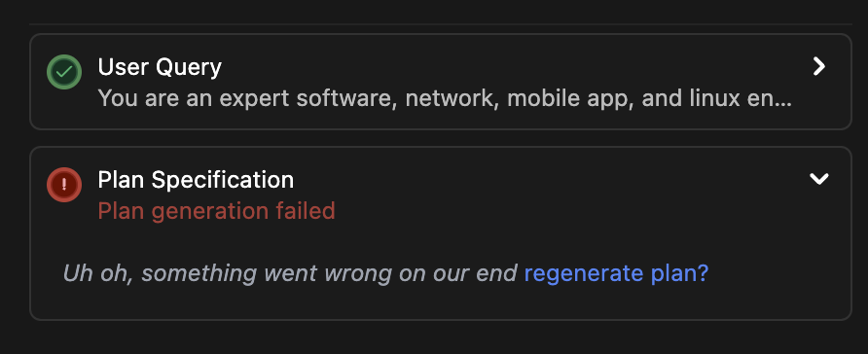Click the italic something went wrong message
This screenshot has height=354, width=868.
point(290,273)
